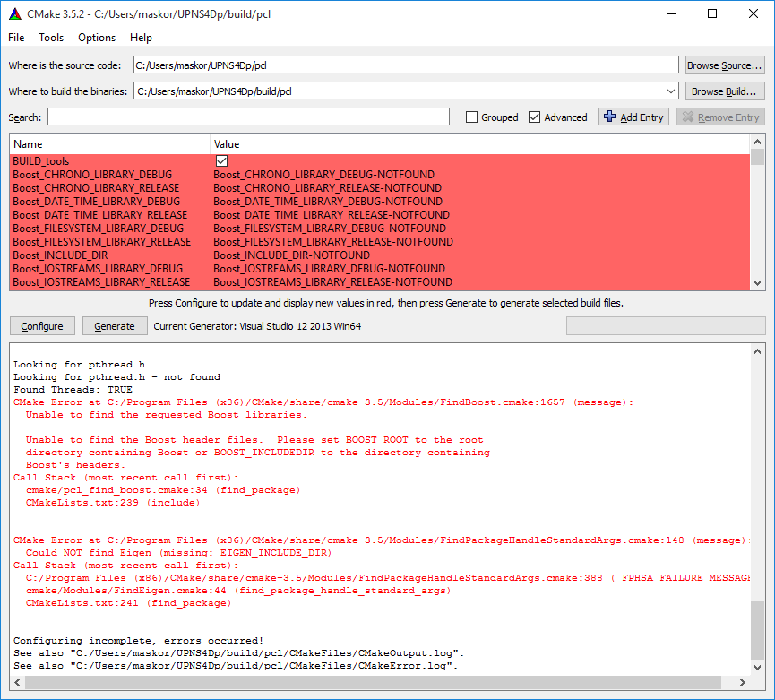The image size is (775, 700).
Task: Click 'cmake/Modules/FindEigen.cmake:44' call stack line
Action: click(x=238, y=591)
